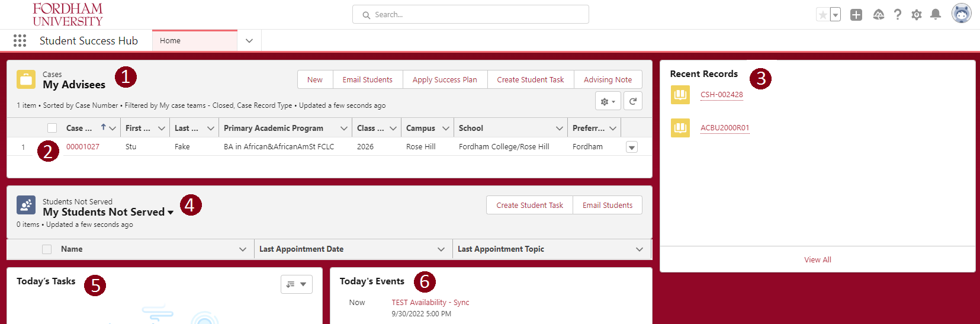Open Campus column dropdown
The width and height of the screenshot is (980, 324).
[x=446, y=128]
